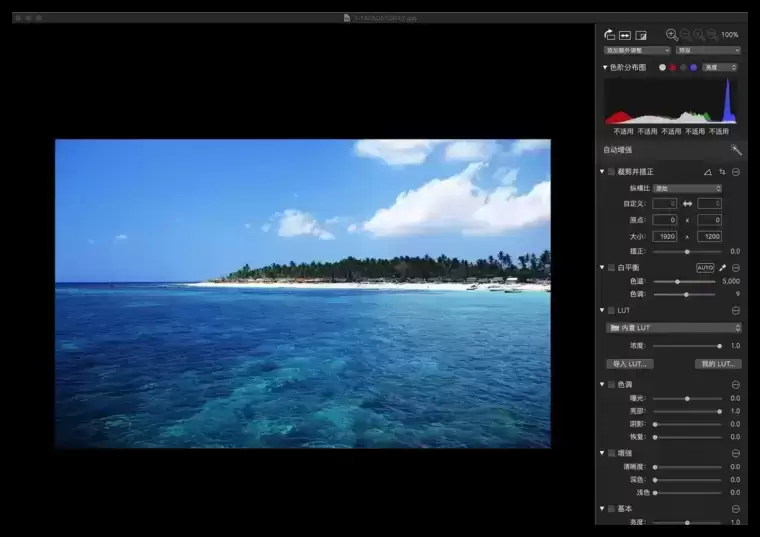Reset 色调 section with its circle icon

pos(736,384)
